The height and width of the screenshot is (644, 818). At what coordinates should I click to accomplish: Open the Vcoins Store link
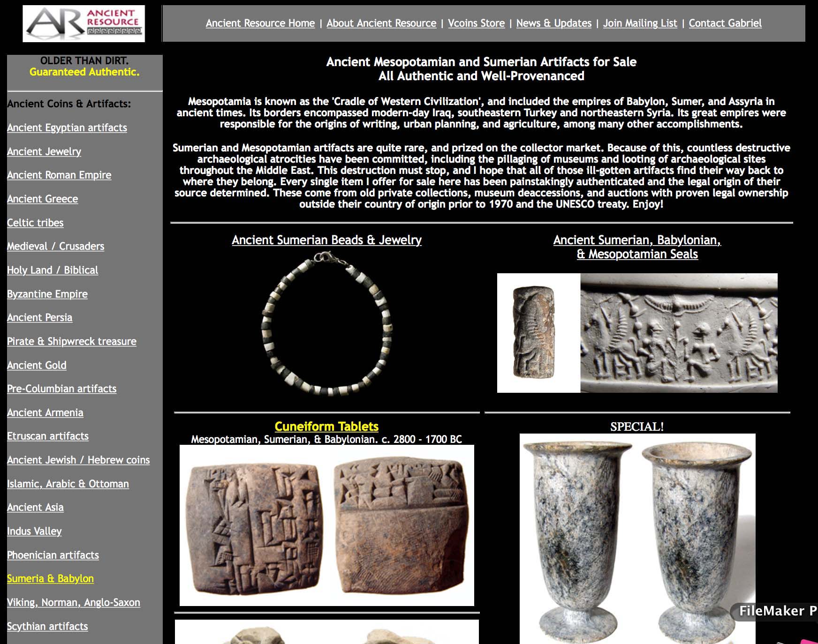click(476, 23)
